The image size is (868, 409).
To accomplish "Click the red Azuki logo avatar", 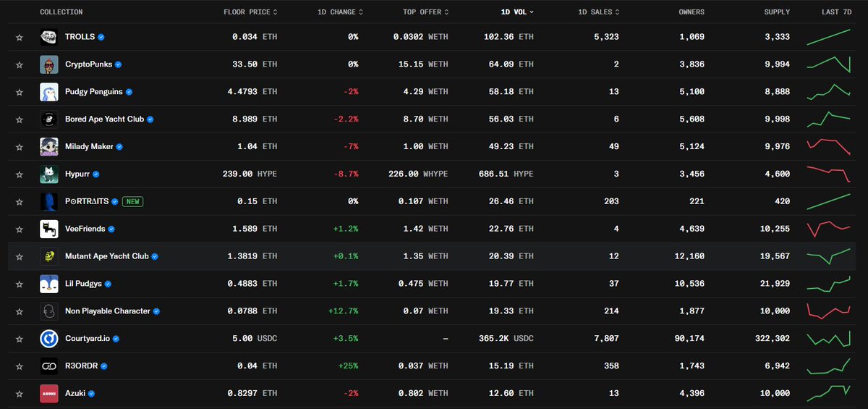I will [x=49, y=394].
